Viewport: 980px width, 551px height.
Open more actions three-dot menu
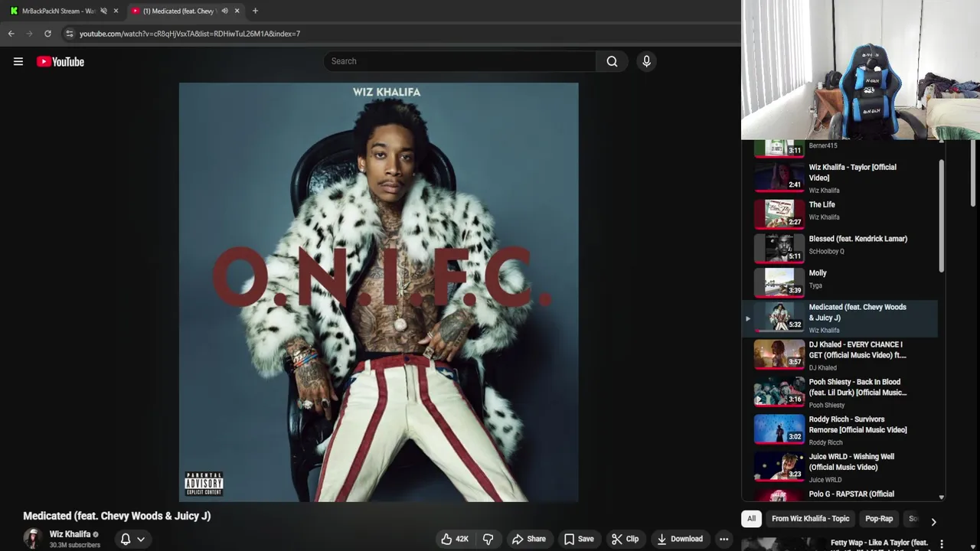click(x=724, y=539)
